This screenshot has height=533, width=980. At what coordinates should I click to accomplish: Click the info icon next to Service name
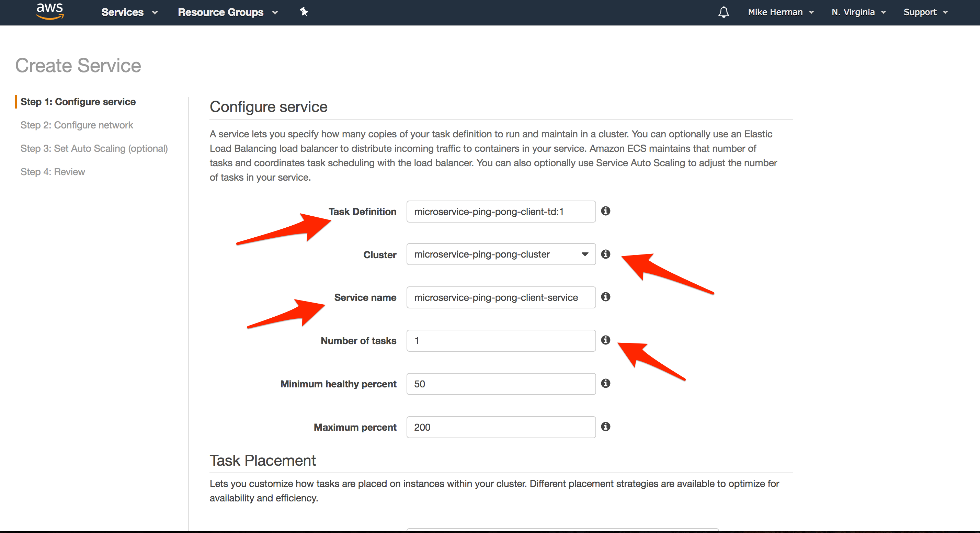[606, 297]
